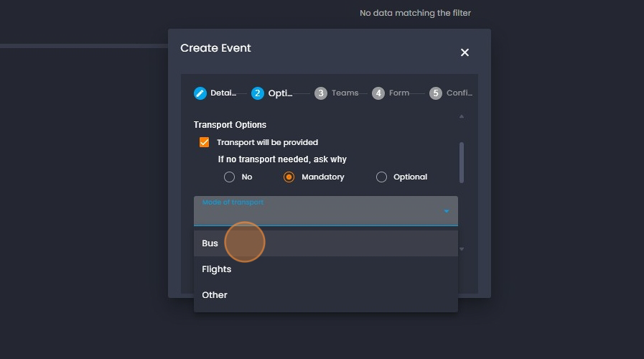This screenshot has height=359, width=644.
Task: Click the Mode of transport field
Action: point(316,213)
